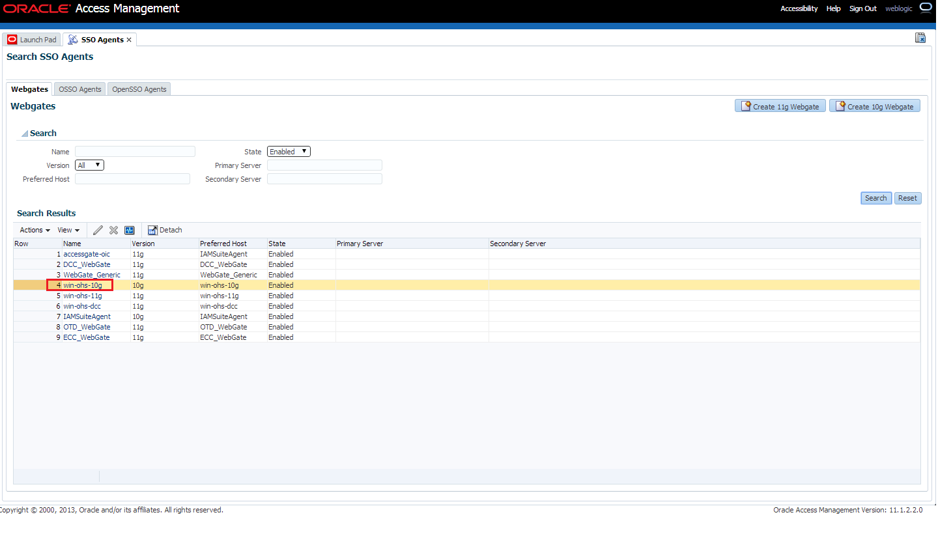Click the blue monitor chart icon in toolbar

coord(130,230)
